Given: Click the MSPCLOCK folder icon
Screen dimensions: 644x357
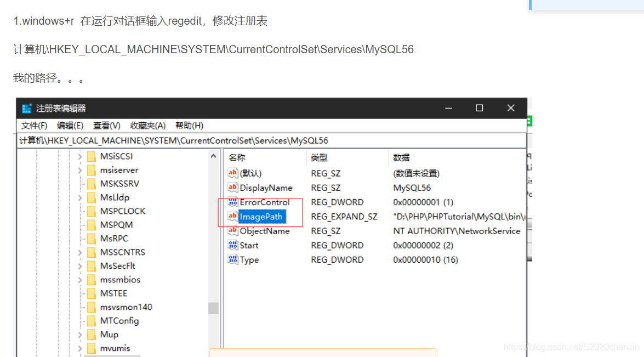Looking at the screenshot, I should tap(92, 211).
